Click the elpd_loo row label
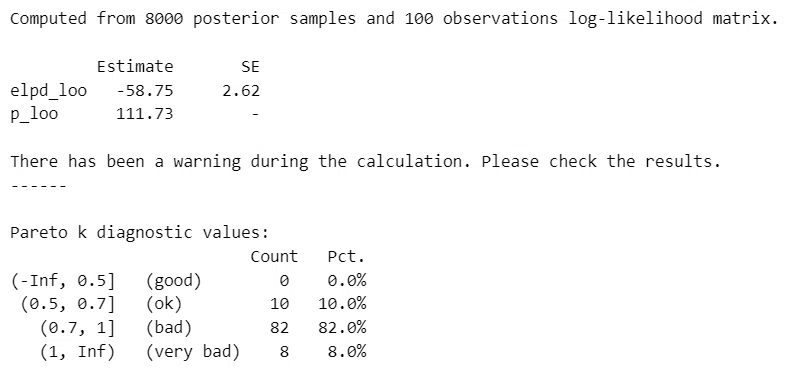This screenshot has width=787, height=368. coord(49,91)
